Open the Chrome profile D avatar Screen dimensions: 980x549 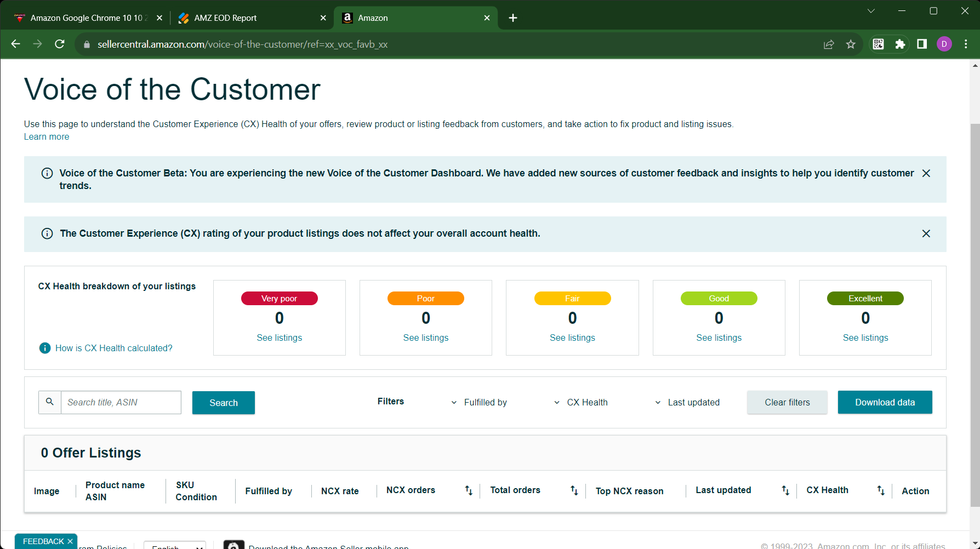[x=944, y=44]
